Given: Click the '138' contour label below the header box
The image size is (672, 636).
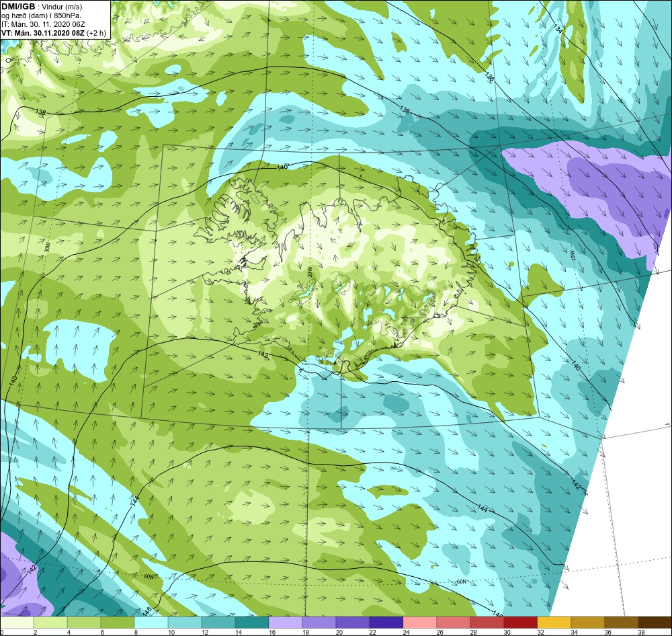Looking at the screenshot, I should coord(40,112).
